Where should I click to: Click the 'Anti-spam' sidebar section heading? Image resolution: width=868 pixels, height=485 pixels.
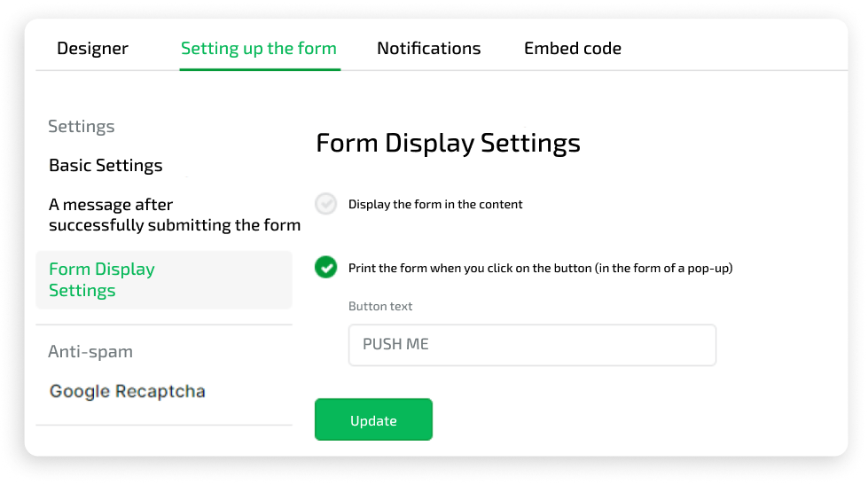click(90, 352)
